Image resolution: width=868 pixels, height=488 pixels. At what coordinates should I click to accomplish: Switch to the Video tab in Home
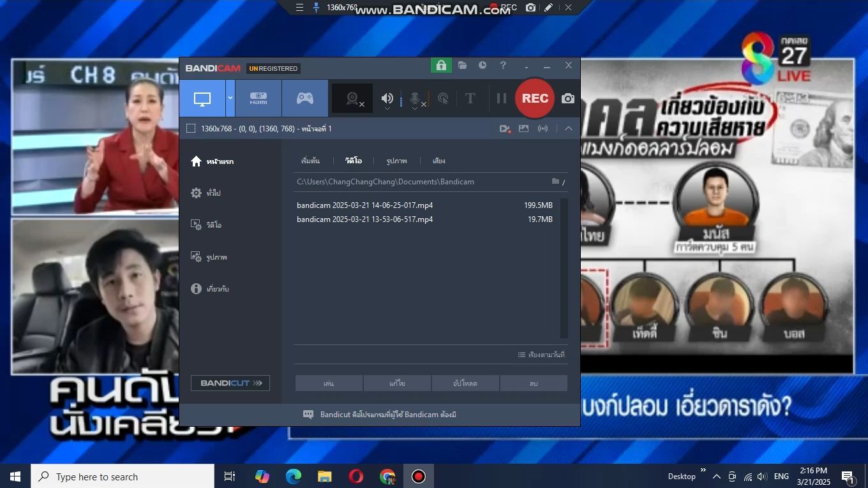coord(353,161)
